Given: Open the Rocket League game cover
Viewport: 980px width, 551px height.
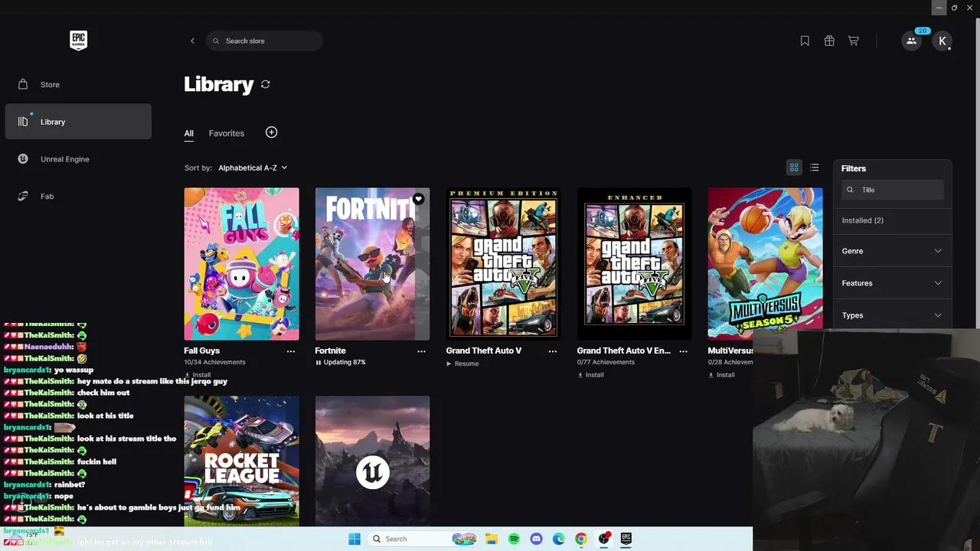Looking at the screenshot, I should (242, 461).
